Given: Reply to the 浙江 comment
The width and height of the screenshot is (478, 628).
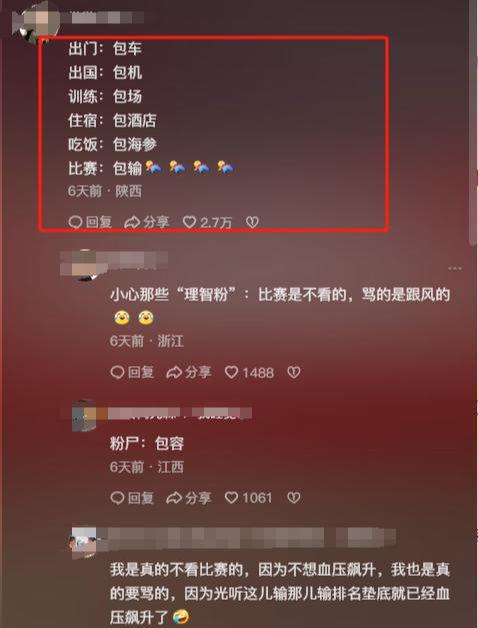Looking at the screenshot, I should [132, 373].
